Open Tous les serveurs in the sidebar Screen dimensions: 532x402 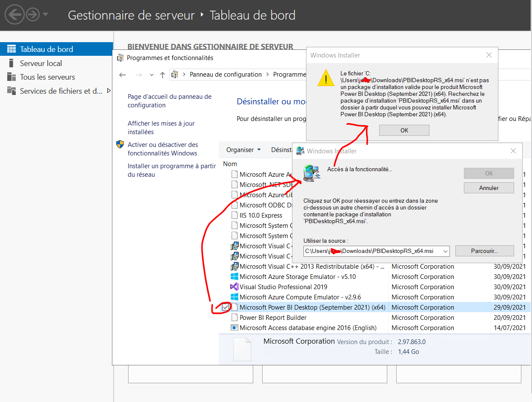[x=47, y=77]
